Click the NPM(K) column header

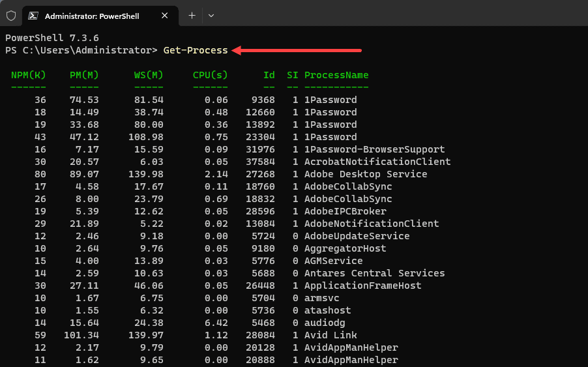(x=28, y=75)
